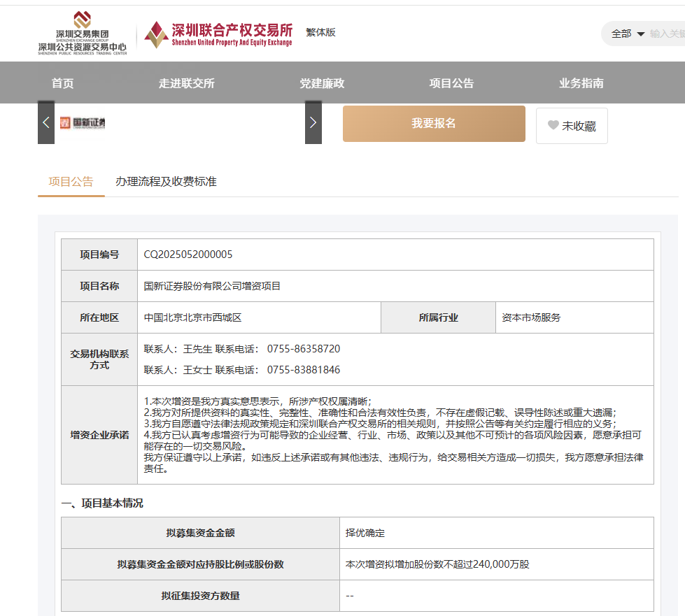Toggle the 未收藏 favorite button

pyautogui.click(x=572, y=126)
